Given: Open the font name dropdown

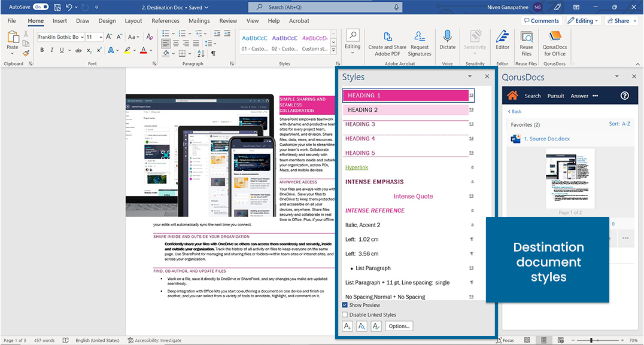Looking at the screenshot, I should click(81, 37).
